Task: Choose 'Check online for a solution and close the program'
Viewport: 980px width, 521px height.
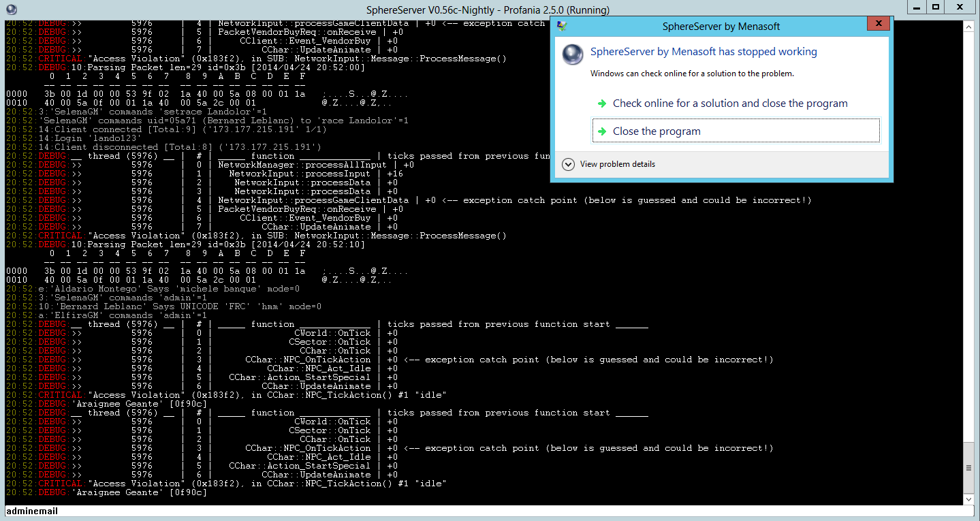Action: (729, 104)
